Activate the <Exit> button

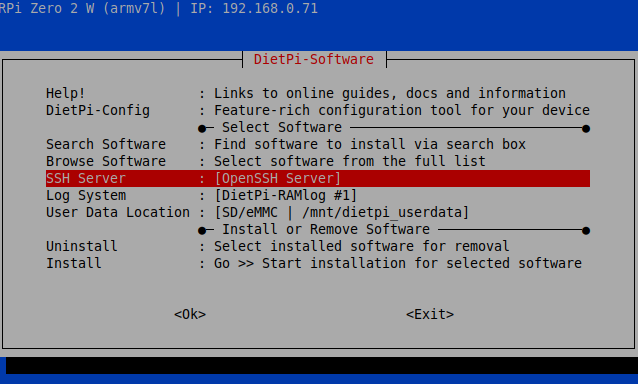[x=430, y=314]
